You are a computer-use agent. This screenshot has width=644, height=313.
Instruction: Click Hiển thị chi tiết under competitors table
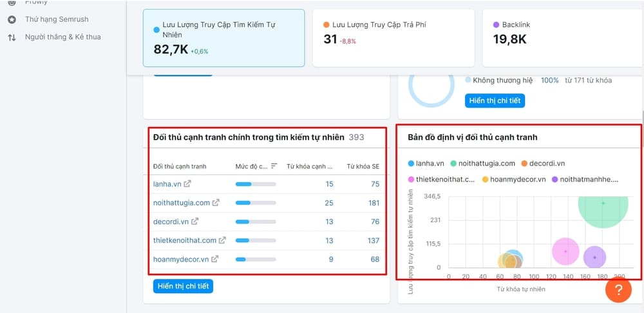coord(183,287)
